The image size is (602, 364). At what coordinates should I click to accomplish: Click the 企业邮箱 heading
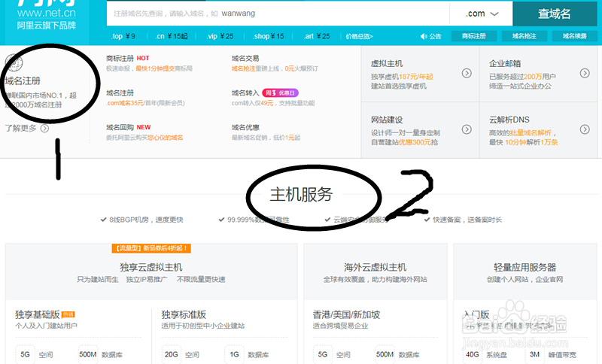tap(505, 64)
